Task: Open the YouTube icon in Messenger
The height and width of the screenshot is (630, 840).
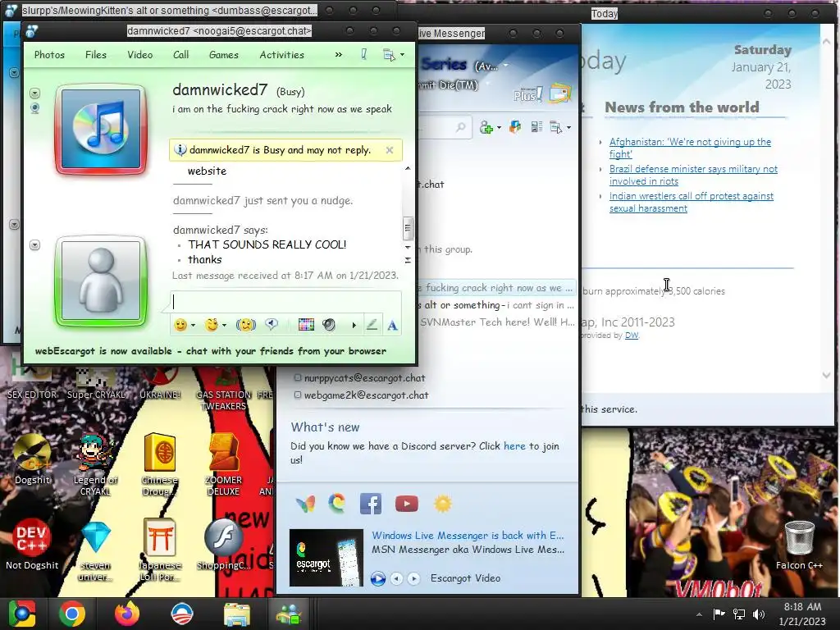Action: coord(407,504)
